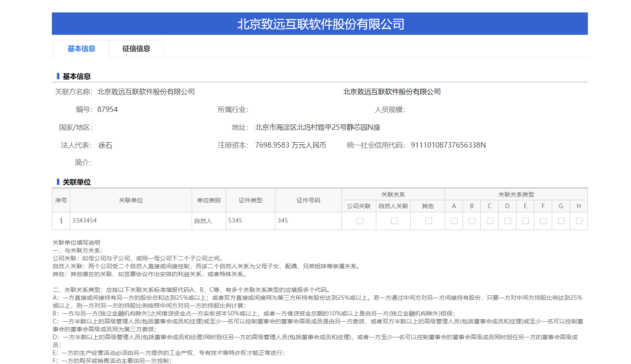
Task: Check relation type E checkbox
Action: 526,221
